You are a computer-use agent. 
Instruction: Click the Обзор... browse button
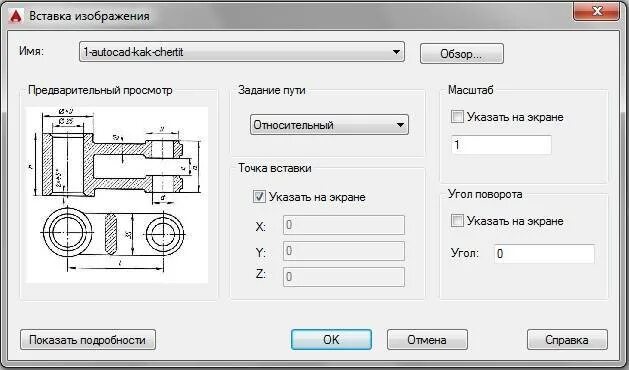(461, 54)
